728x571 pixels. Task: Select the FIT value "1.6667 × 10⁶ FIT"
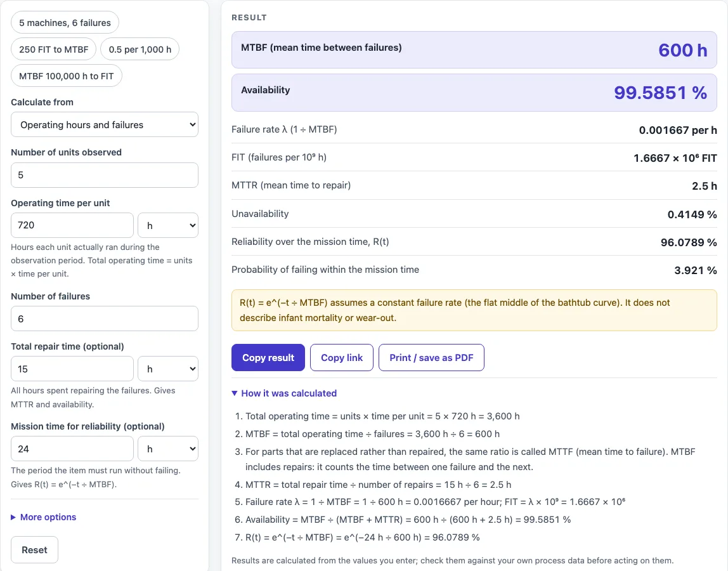click(x=675, y=158)
